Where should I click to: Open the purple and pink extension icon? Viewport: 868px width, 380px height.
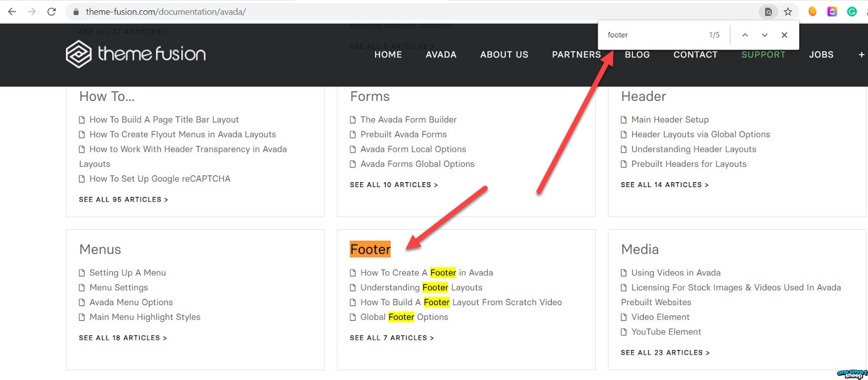click(x=832, y=11)
